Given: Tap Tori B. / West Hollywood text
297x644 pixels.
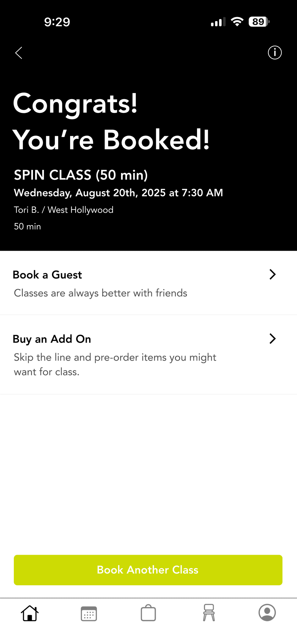Looking at the screenshot, I should tap(63, 210).
